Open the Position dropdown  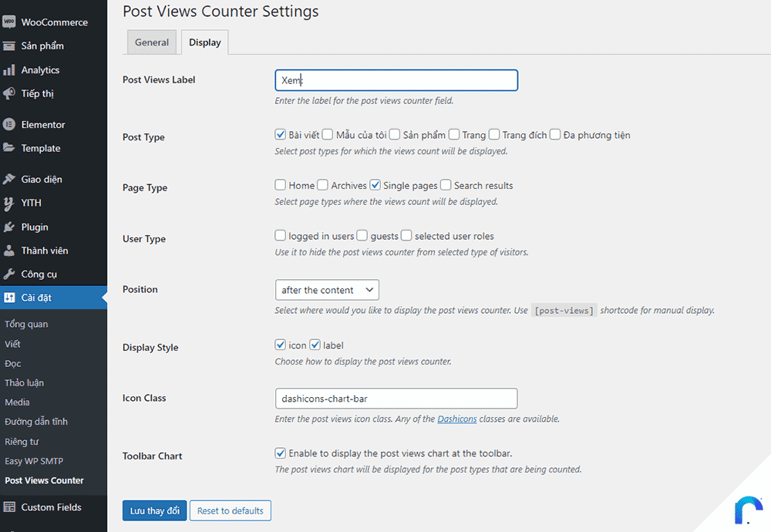(327, 290)
